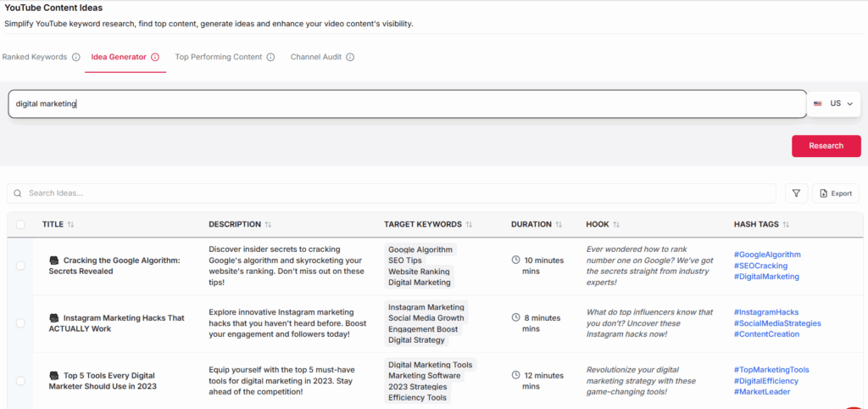The height and width of the screenshot is (409, 868).
Task: Click the Engagement Boost keyword tag
Action: (423, 329)
